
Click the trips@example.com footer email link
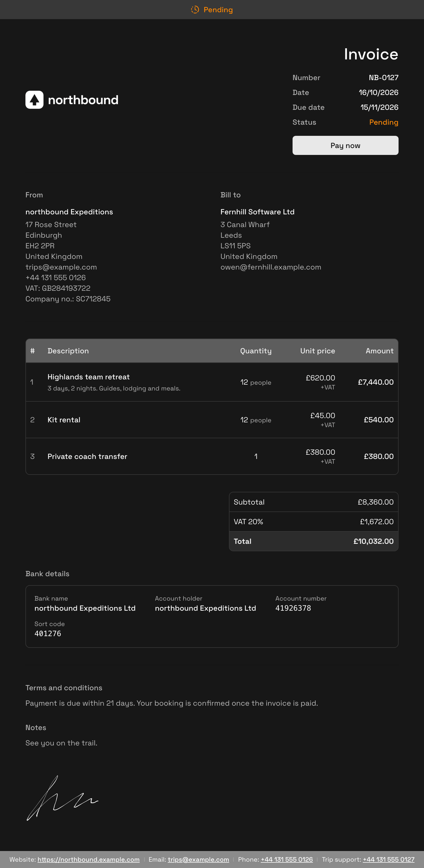[x=198, y=859]
